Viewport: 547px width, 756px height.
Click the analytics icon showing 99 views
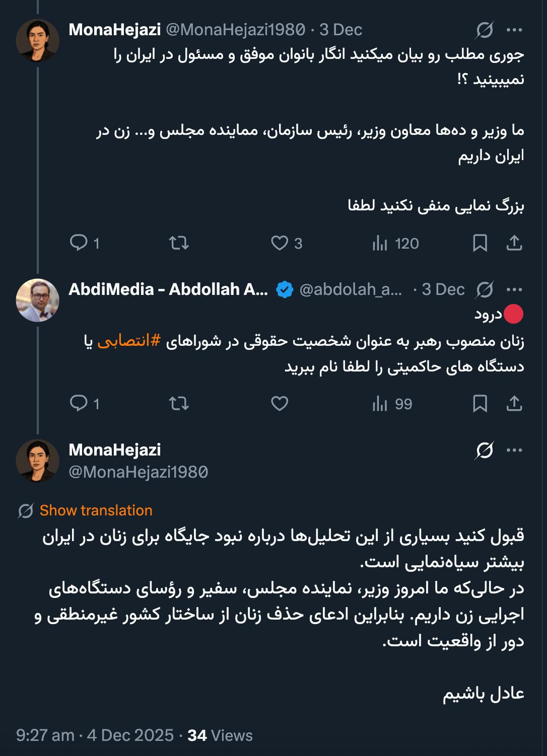381,403
